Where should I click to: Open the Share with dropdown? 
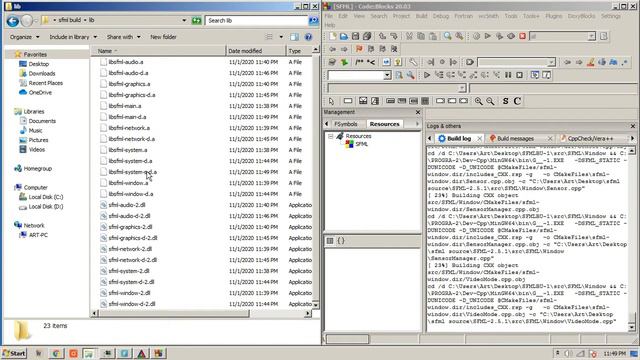(123, 37)
